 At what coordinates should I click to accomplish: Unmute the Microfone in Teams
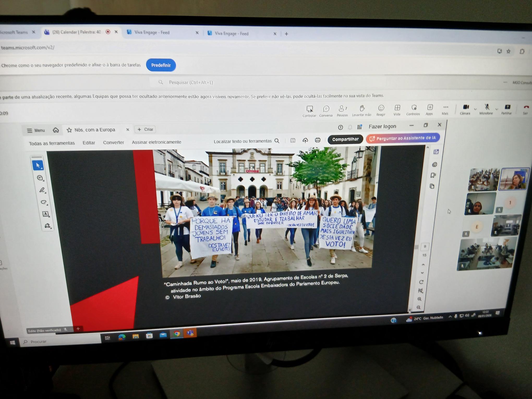(487, 107)
